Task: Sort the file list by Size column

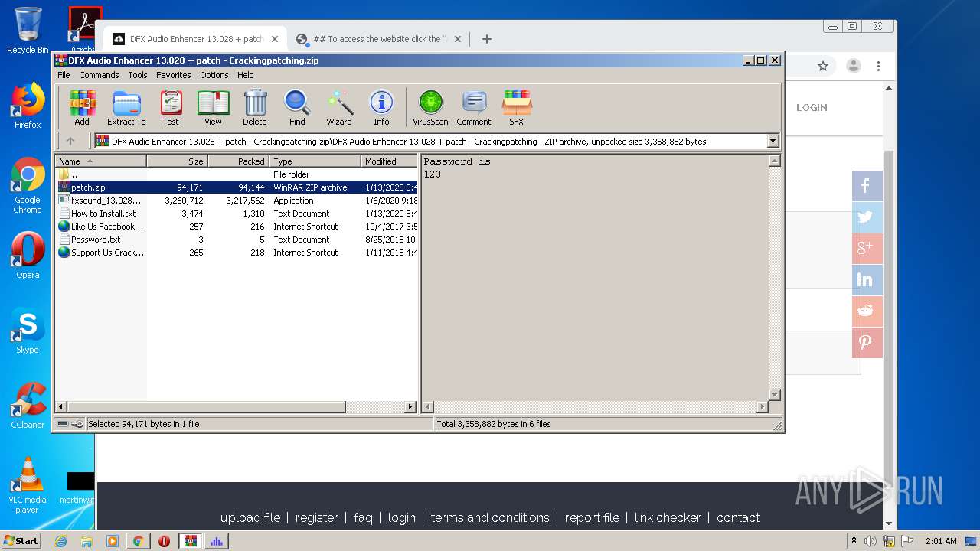Action: pos(177,161)
